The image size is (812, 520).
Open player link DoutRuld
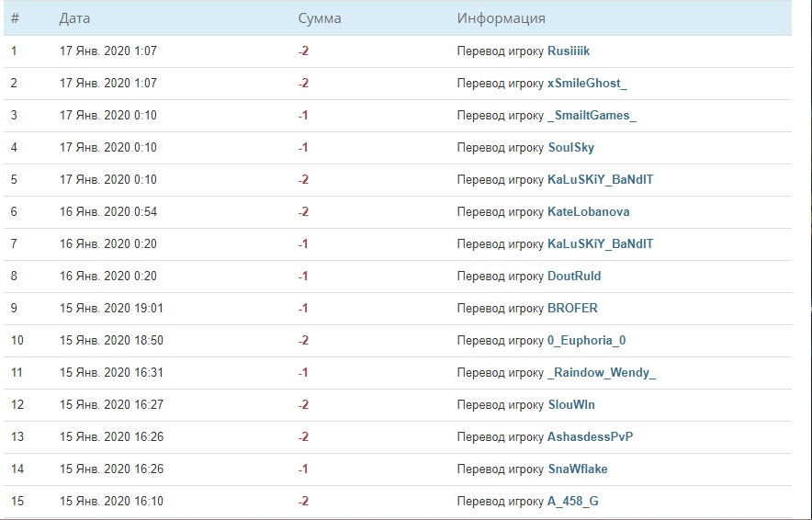574,276
